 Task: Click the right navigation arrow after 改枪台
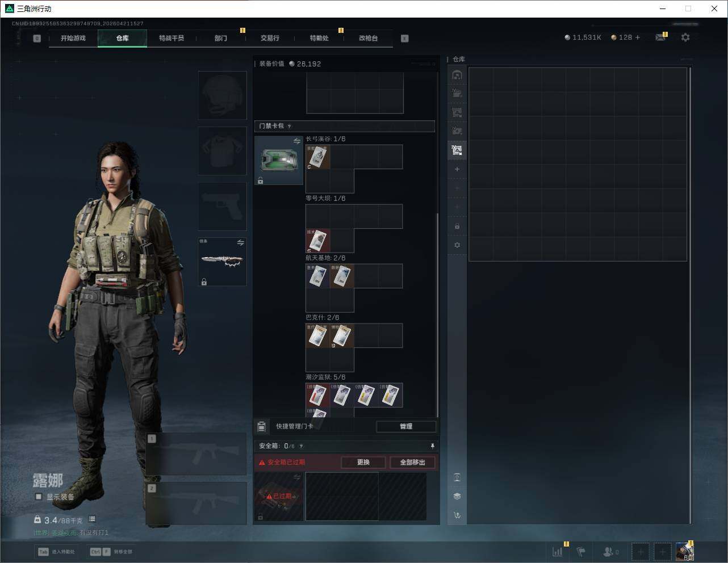(x=405, y=39)
